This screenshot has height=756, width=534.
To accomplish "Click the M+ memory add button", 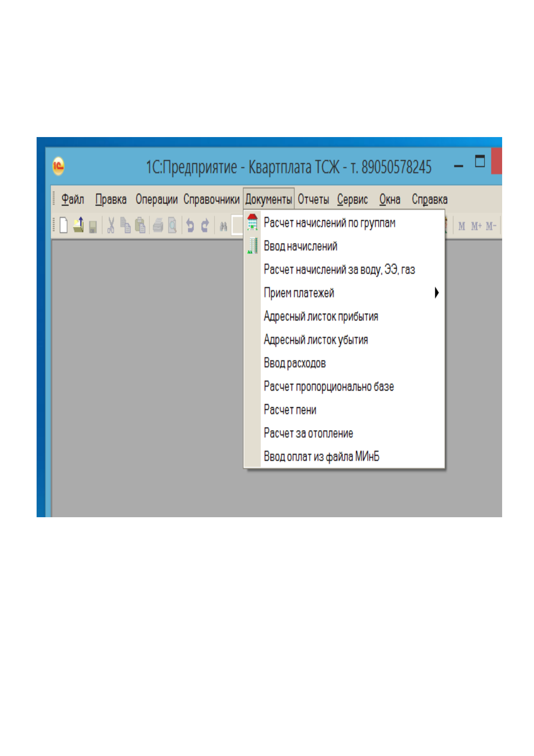I will (x=476, y=226).
